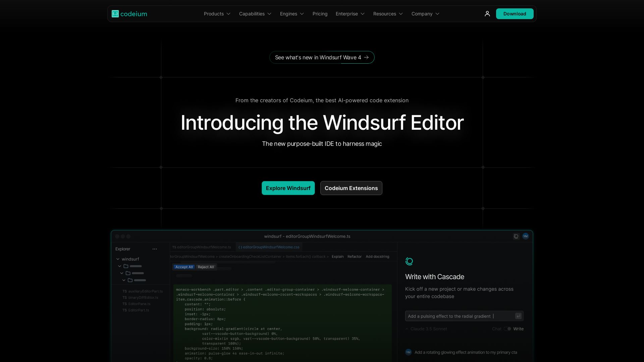Click the Explore Windsurf button
The height and width of the screenshot is (362, 644).
point(288,188)
